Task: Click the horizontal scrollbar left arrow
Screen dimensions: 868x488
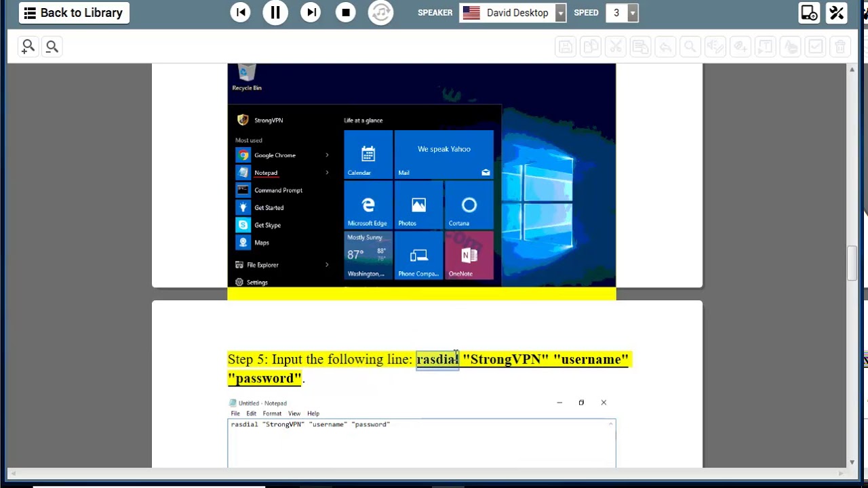Action: pos(12,473)
